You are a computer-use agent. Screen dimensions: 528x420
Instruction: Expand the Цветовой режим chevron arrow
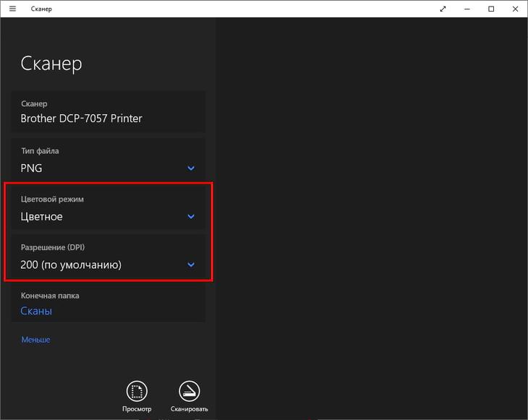[x=191, y=216]
